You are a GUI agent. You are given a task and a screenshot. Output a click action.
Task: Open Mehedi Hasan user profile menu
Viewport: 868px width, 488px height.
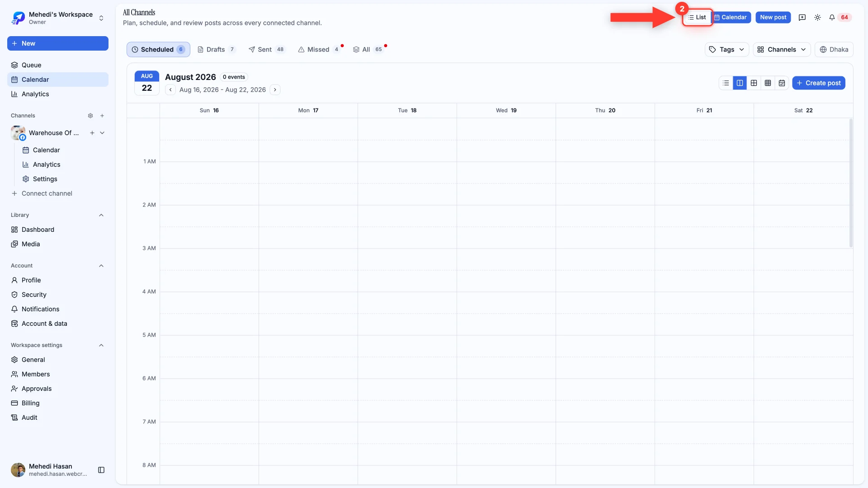49,470
